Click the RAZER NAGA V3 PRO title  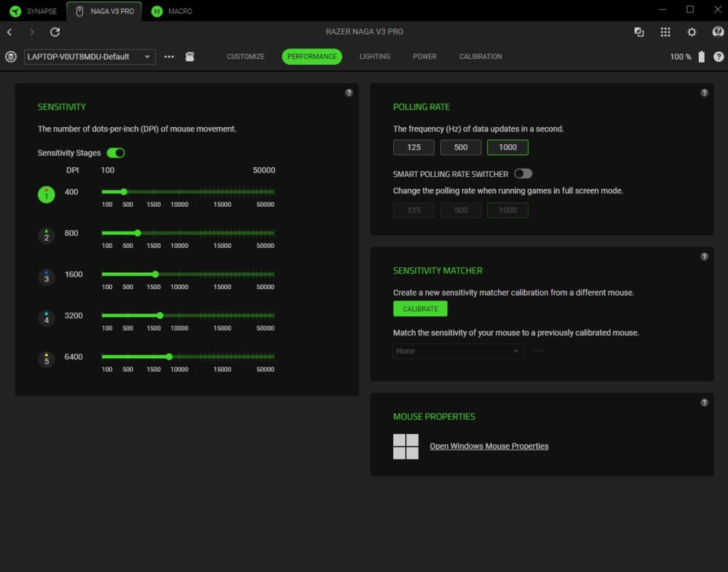364,31
